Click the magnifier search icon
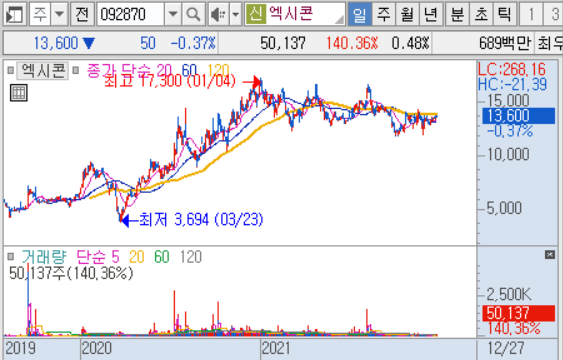 tap(193, 14)
